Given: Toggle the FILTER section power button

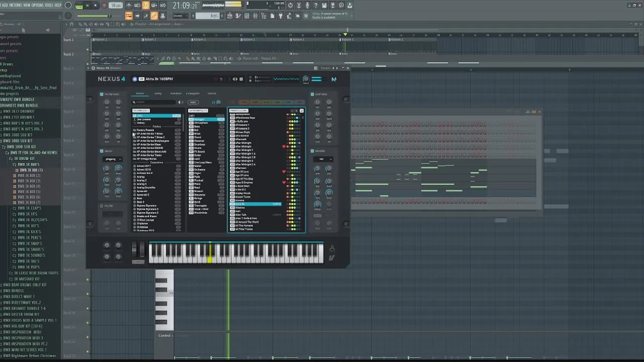Looking at the screenshot, I should 101,206.
